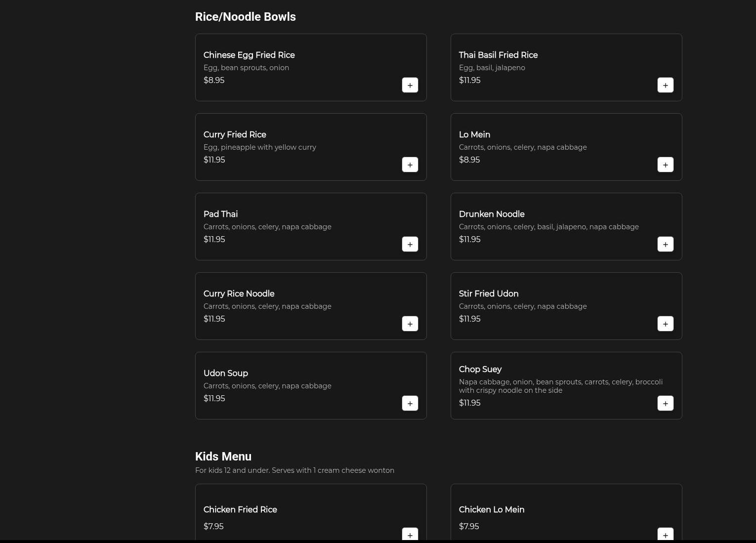Click the Chop Suey description text
Screen dimensions: 756x543
click(x=560, y=386)
